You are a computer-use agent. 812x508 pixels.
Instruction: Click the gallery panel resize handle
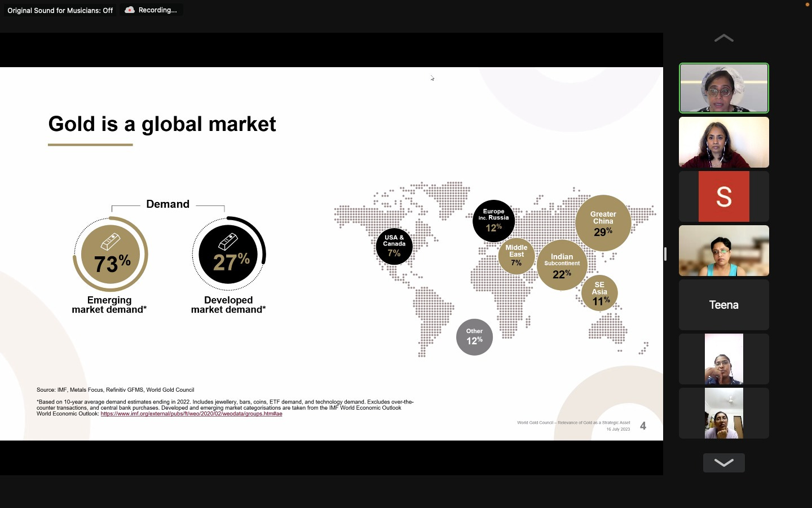(665, 254)
